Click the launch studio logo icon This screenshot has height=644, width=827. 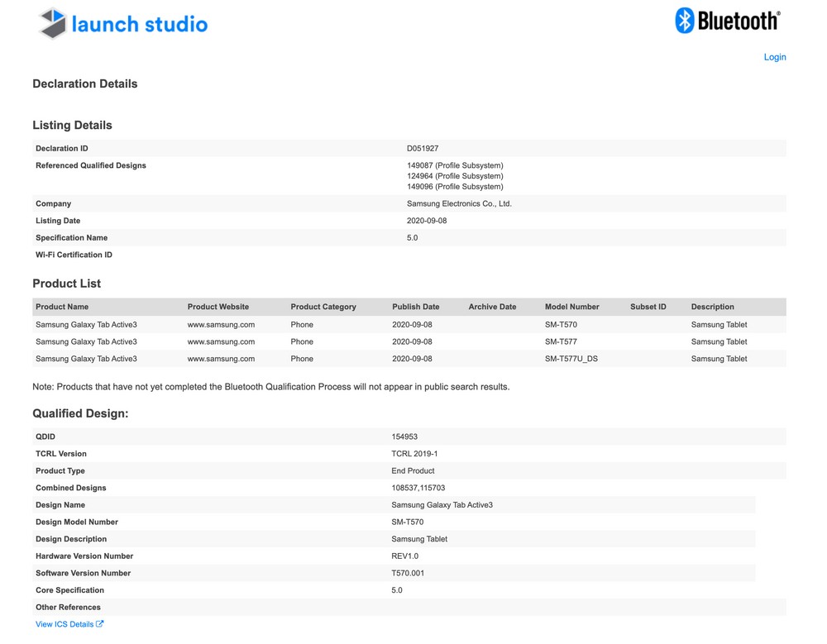click(x=53, y=24)
